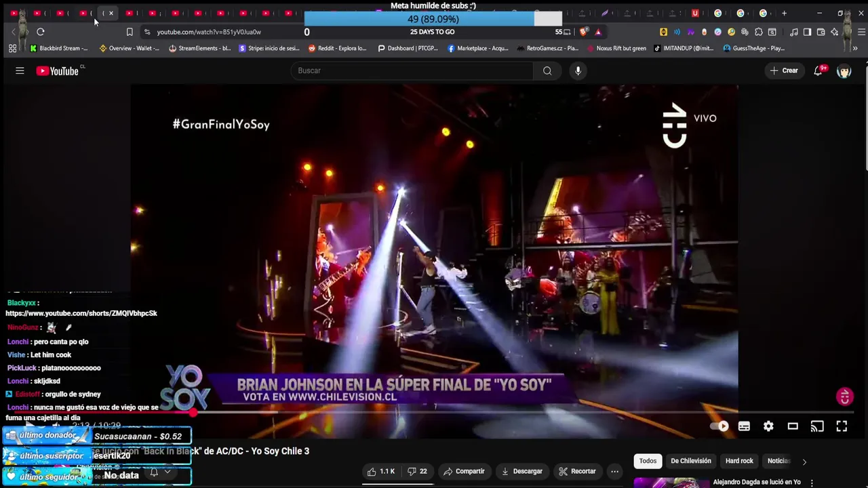Open the account avatar menu

(x=844, y=70)
